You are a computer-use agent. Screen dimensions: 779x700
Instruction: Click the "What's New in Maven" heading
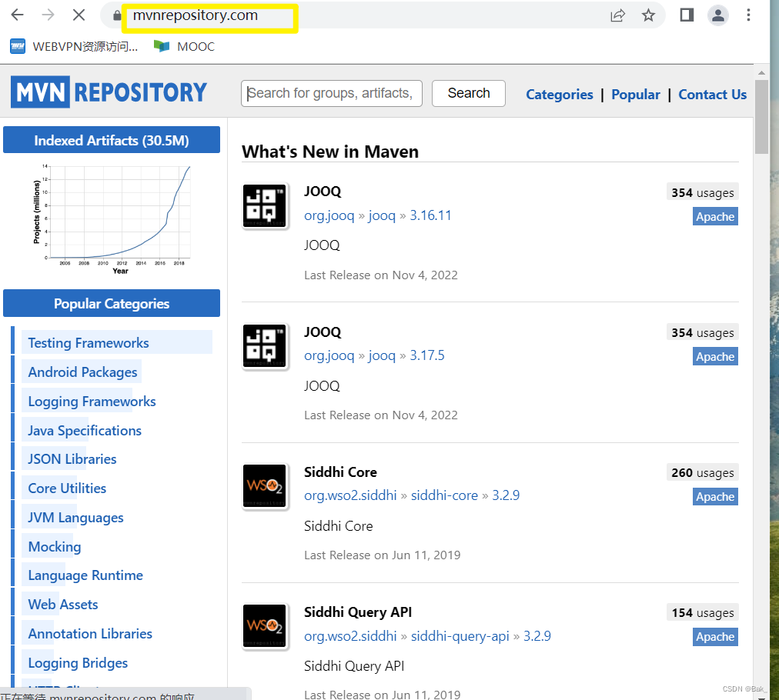pyautogui.click(x=330, y=152)
